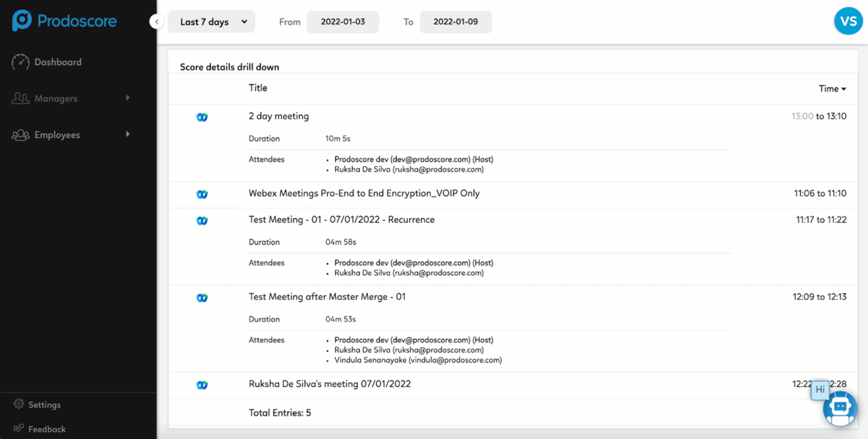
Task: Expand the Employees submenu arrow
Action: (x=127, y=134)
